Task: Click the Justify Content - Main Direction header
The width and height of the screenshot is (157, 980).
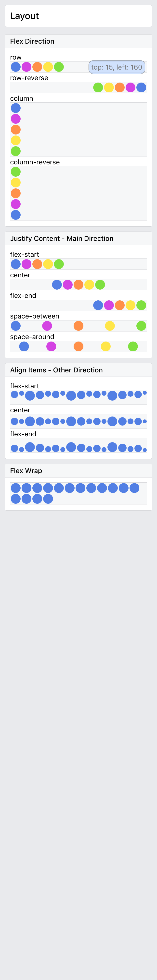Action: pos(62,239)
